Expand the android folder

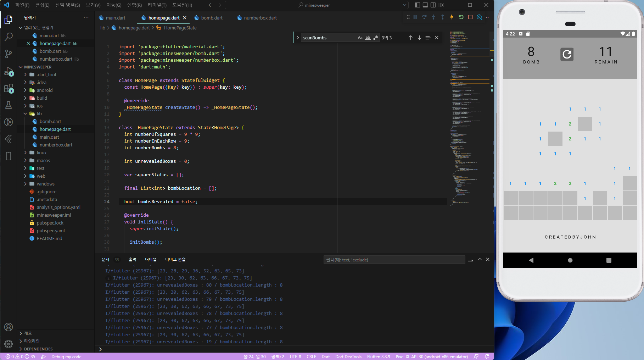pos(44,90)
